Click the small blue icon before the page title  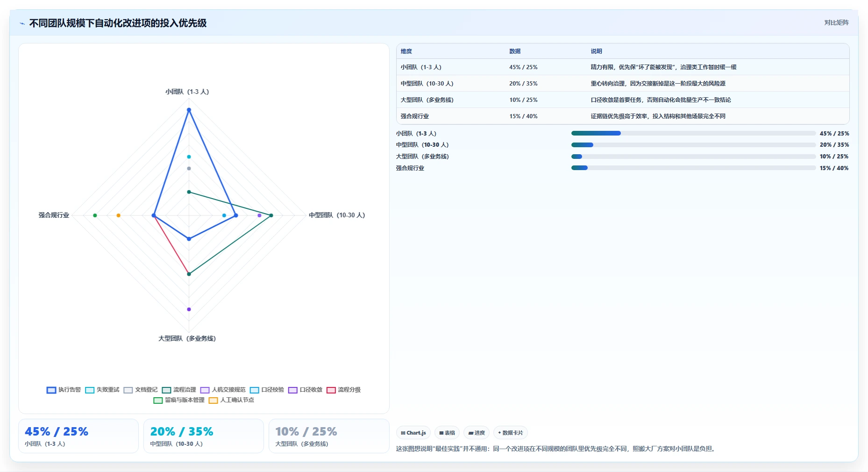click(x=22, y=23)
